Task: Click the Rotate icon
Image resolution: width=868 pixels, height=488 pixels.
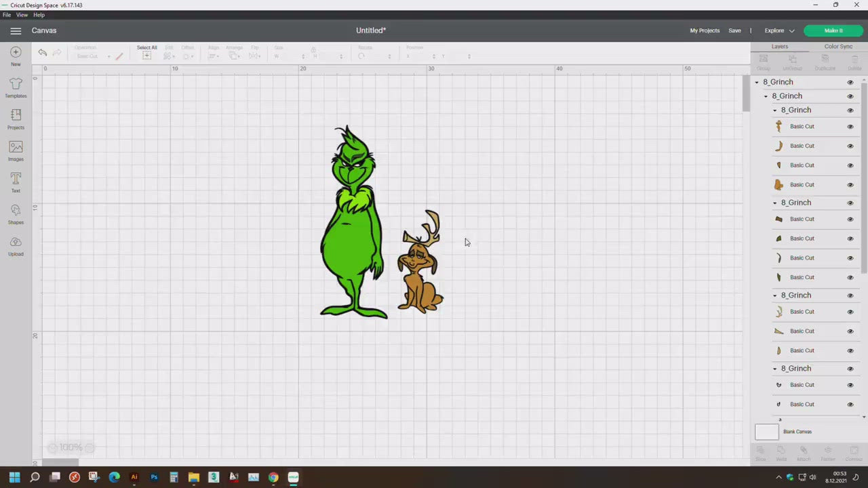Action: [361, 56]
